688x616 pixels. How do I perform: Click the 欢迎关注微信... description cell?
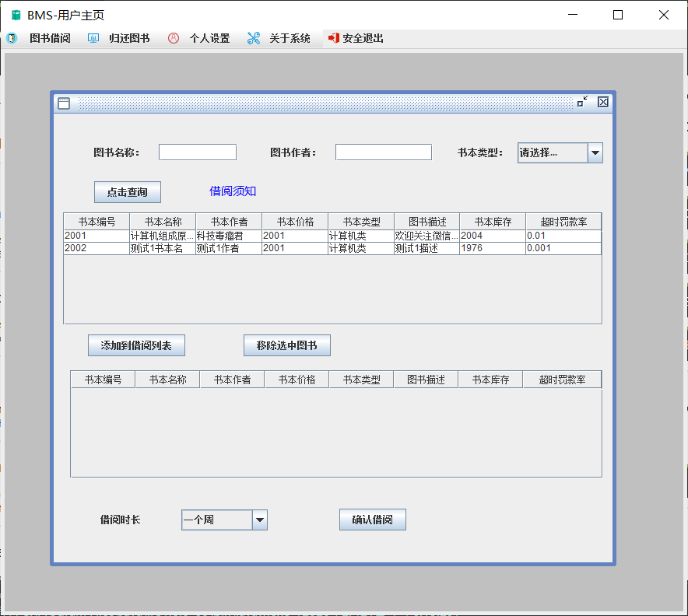[x=426, y=236]
